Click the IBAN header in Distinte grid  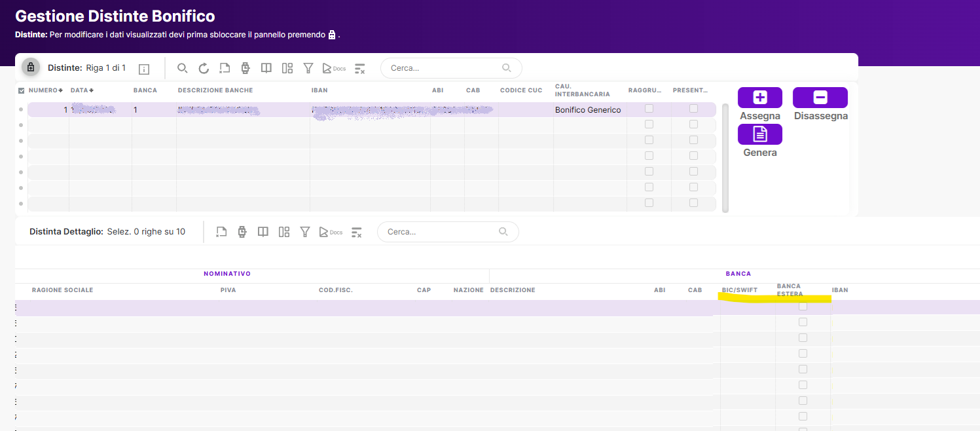coord(319,90)
